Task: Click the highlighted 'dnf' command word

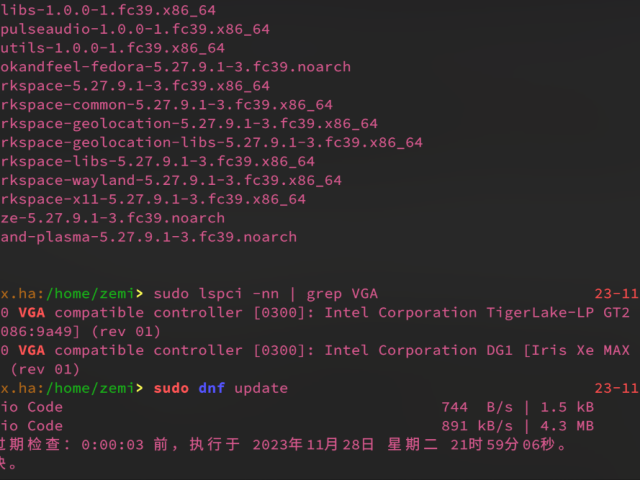Action: click(211, 388)
